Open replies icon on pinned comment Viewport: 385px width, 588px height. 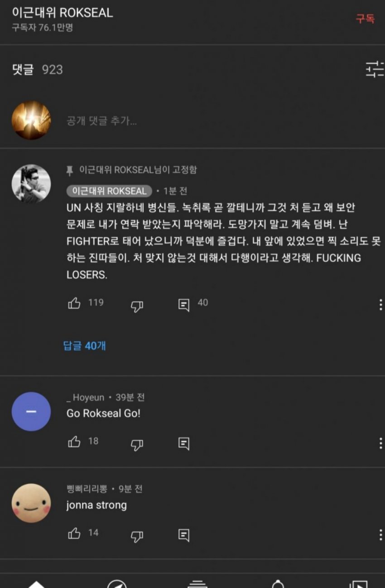click(183, 305)
